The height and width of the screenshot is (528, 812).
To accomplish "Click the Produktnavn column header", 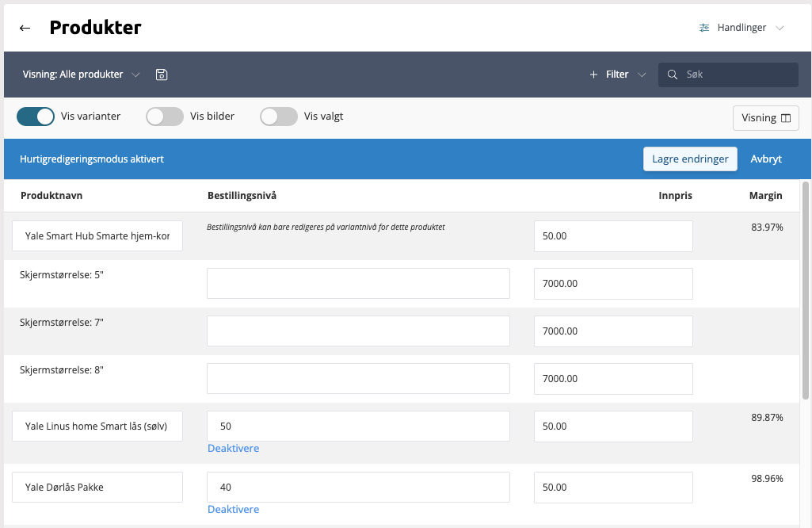I will click(x=51, y=195).
